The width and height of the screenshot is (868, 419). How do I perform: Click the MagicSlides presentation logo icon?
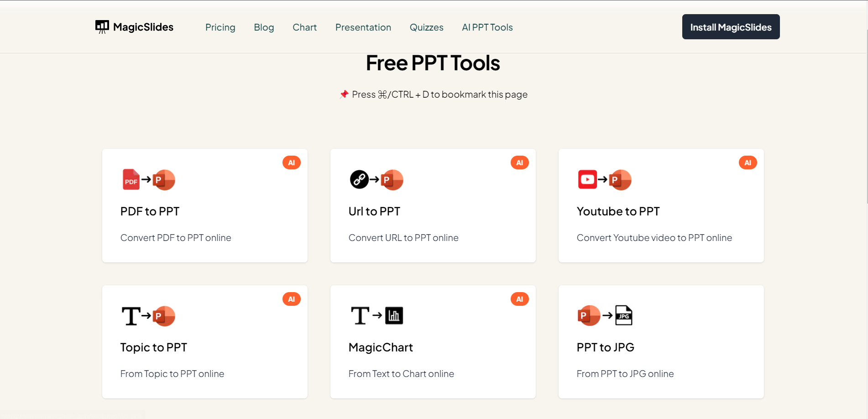[x=102, y=27]
